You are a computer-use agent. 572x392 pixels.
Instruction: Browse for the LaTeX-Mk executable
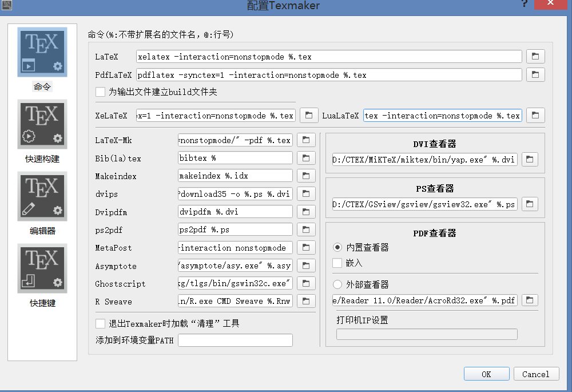pyautogui.click(x=306, y=140)
